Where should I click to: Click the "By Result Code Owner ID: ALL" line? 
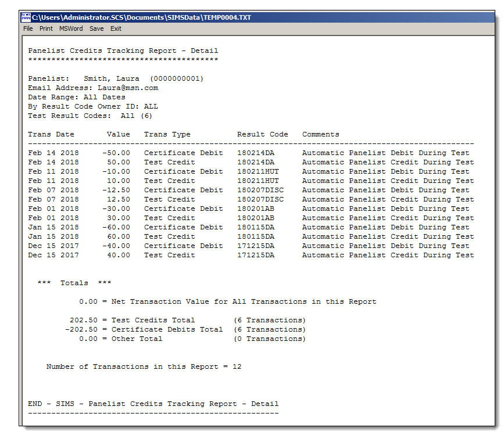(x=93, y=107)
